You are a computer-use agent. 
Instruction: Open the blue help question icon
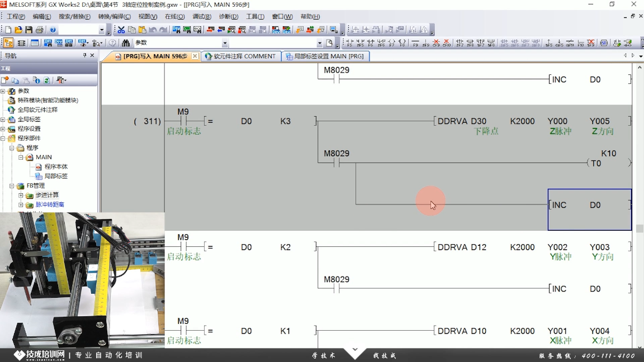[x=53, y=30]
